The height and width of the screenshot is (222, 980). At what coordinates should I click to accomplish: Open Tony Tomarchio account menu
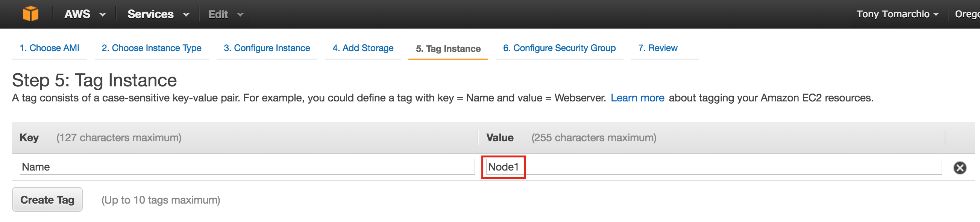tap(897, 14)
